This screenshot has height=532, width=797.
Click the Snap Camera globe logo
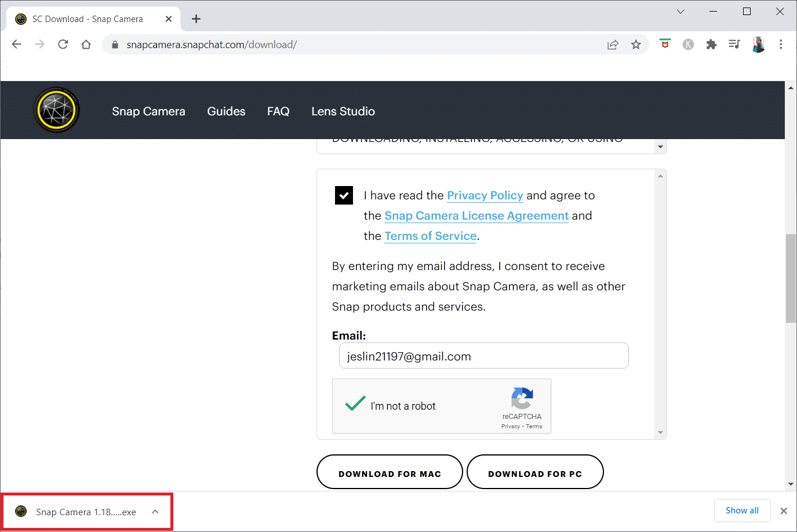56,110
